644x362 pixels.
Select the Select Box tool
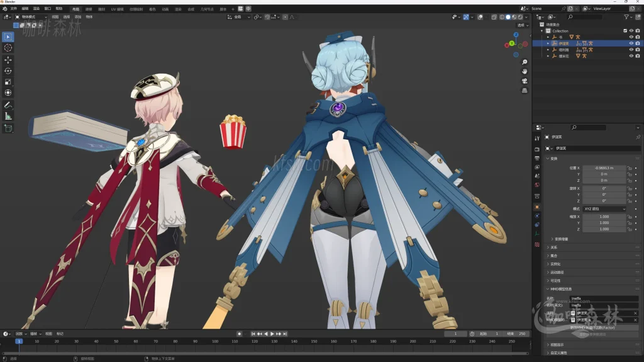8,37
